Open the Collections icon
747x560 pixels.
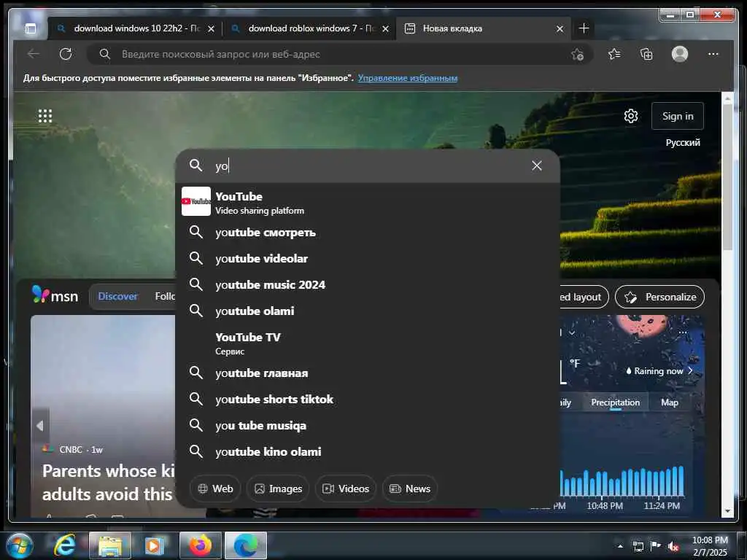pos(646,54)
